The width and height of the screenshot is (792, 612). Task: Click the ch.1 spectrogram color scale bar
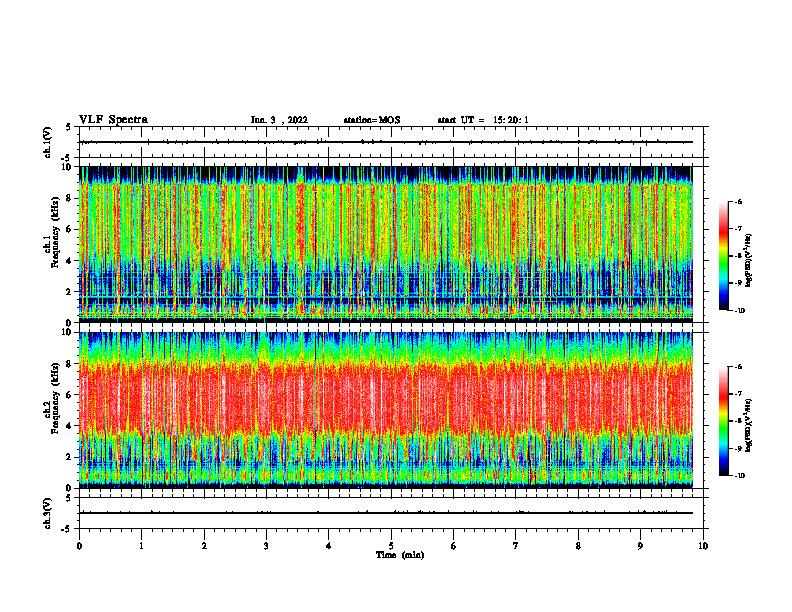point(723,256)
